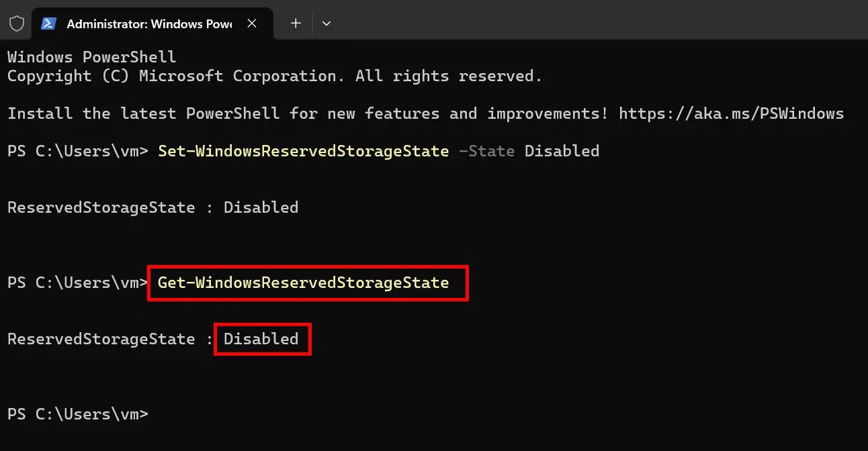Click the Windows PowerShell header text
868x451 pixels.
pyautogui.click(x=92, y=57)
